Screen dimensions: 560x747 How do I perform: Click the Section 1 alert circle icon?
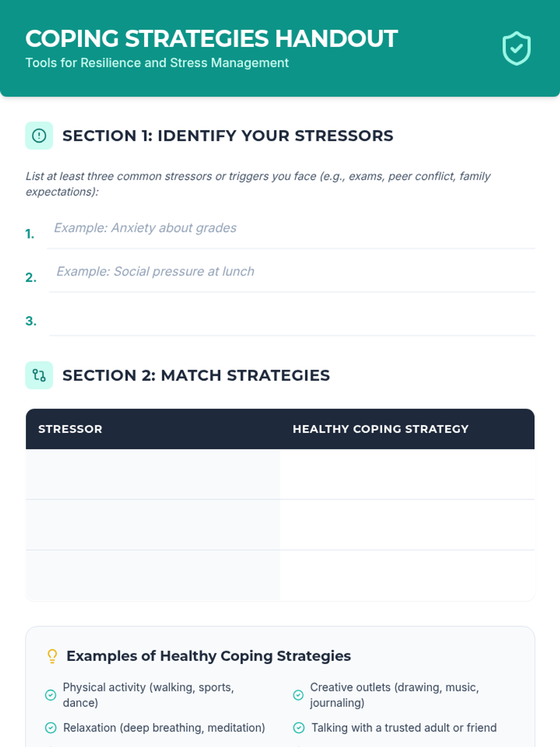point(39,136)
